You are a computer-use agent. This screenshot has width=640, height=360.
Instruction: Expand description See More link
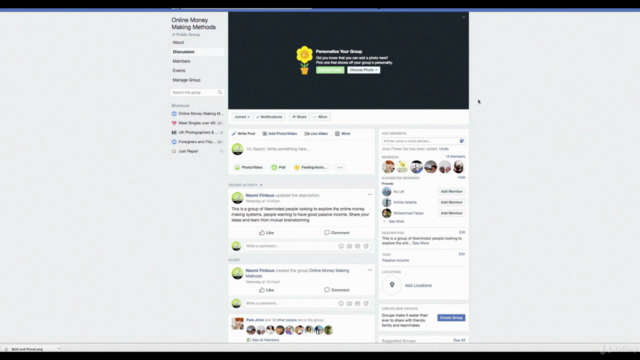[420, 243]
